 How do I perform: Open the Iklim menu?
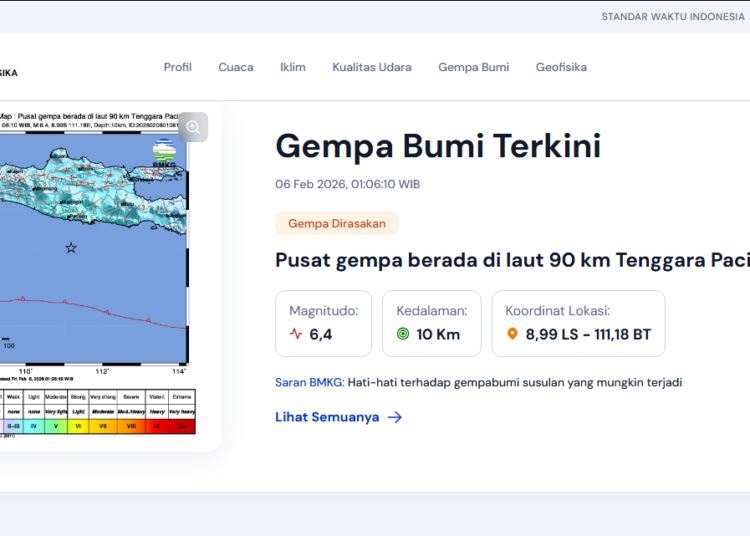point(293,67)
